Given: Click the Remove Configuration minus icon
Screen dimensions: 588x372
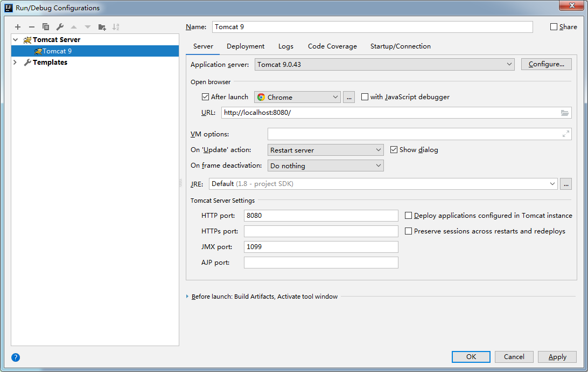Looking at the screenshot, I should (32, 27).
